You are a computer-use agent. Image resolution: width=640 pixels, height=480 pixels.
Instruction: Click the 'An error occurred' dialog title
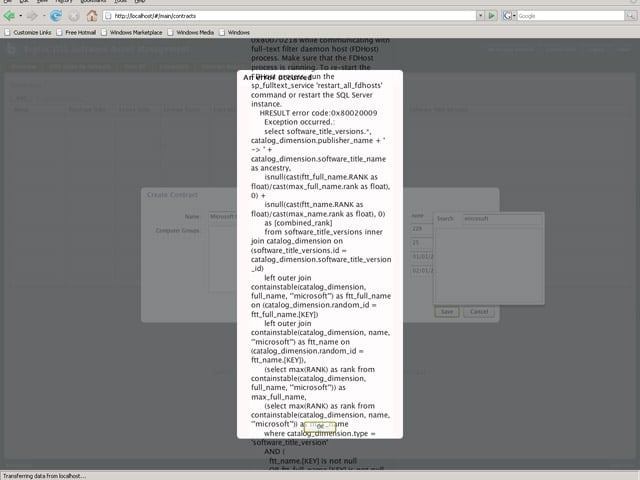coord(278,78)
